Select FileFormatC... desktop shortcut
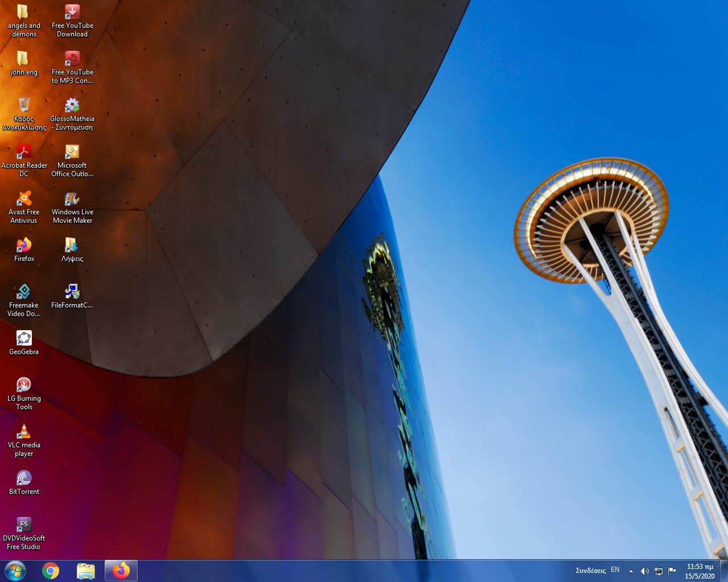This screenshot has width=728, height=582. (72, 296)
